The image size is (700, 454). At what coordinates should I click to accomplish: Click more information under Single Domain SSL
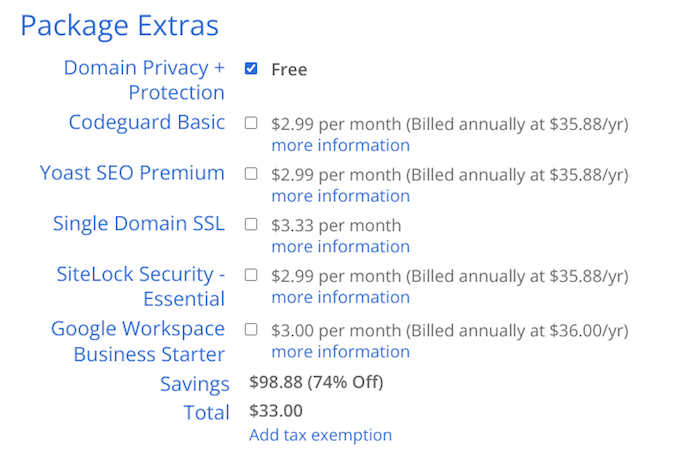[340, 247]
